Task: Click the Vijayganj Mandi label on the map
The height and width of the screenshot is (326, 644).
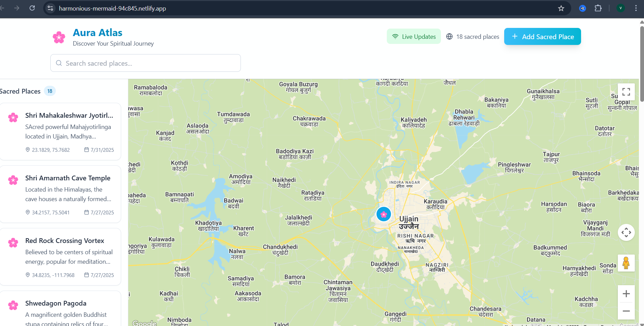Action: (x=595, y=228)
